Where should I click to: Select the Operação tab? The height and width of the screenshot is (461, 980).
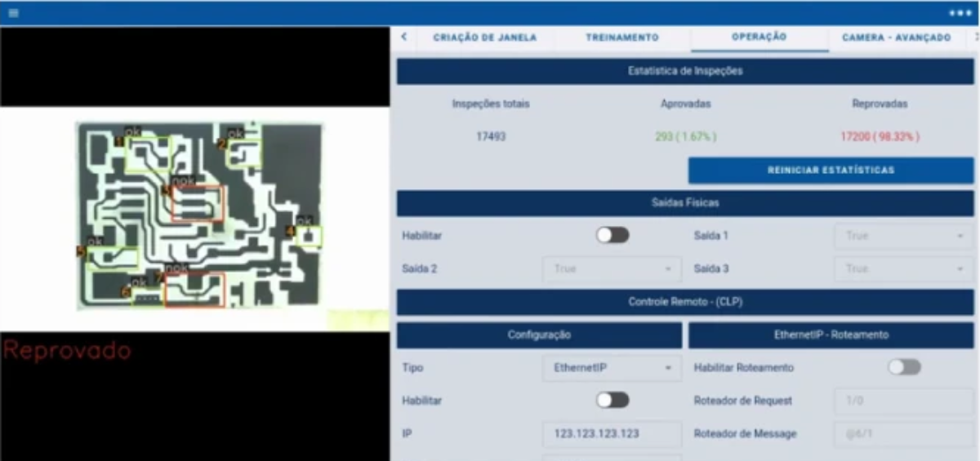[x=759, y=38]
